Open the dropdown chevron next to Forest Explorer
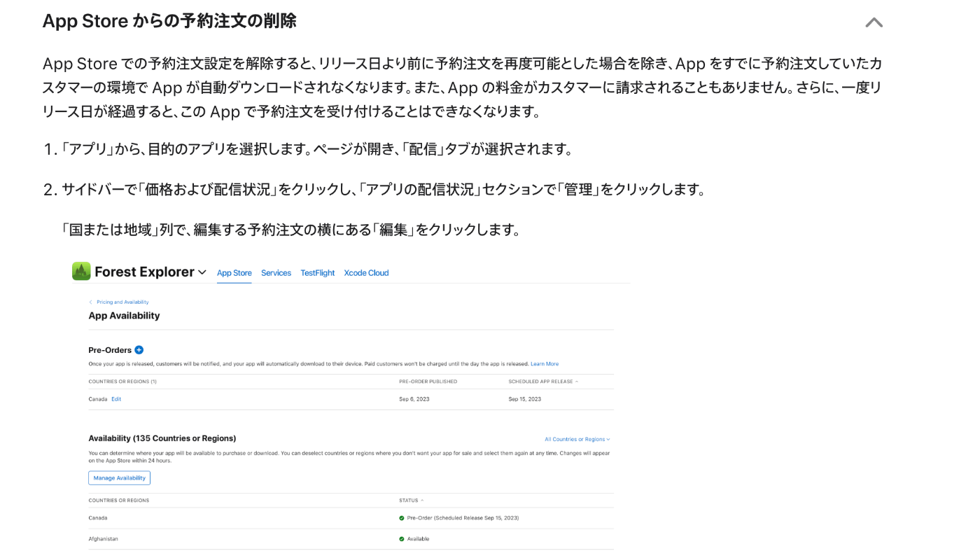Image resolution: width=980 pixels, height=551 pixels. click(202, 272)
